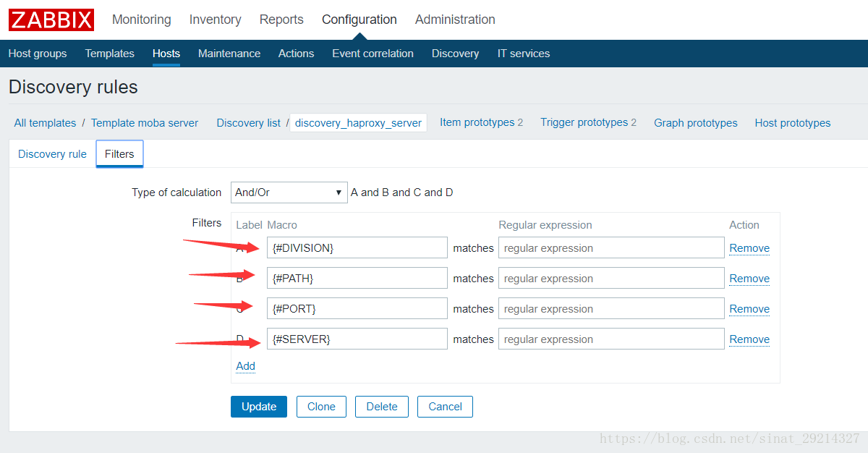Follow the All templates breadcrumb link
The width and height of the screenshot is (868, 453).
click(45, 123)
